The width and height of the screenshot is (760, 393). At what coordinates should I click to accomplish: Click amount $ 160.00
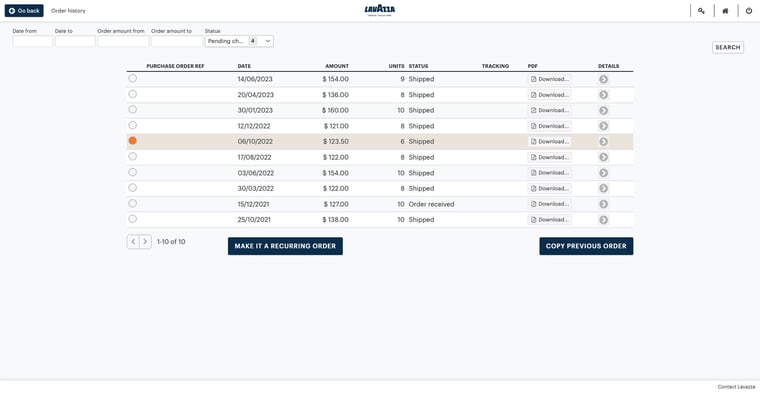click(x=335, y=110)
